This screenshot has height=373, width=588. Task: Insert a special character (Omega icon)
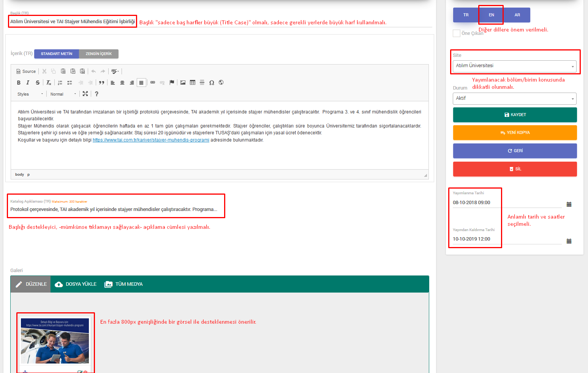212,83
